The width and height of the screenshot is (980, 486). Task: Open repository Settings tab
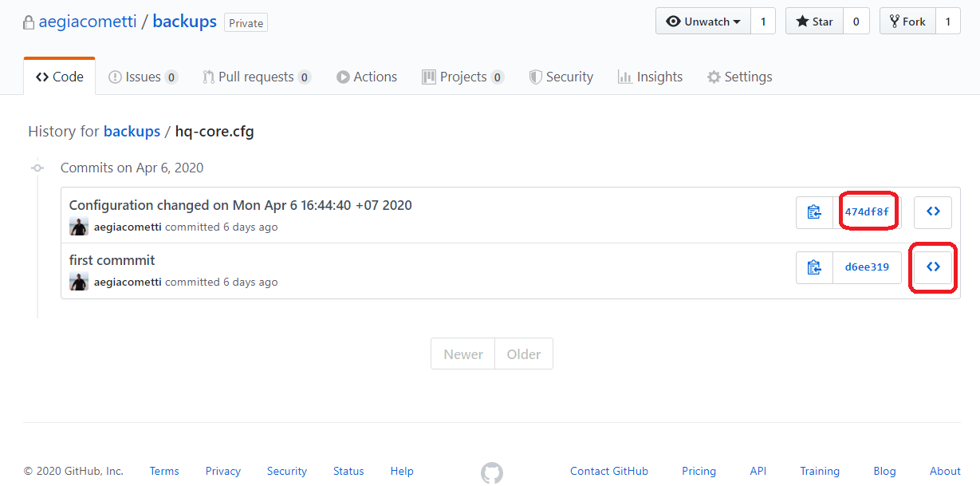pyautogui.click(x=739, y=77)
